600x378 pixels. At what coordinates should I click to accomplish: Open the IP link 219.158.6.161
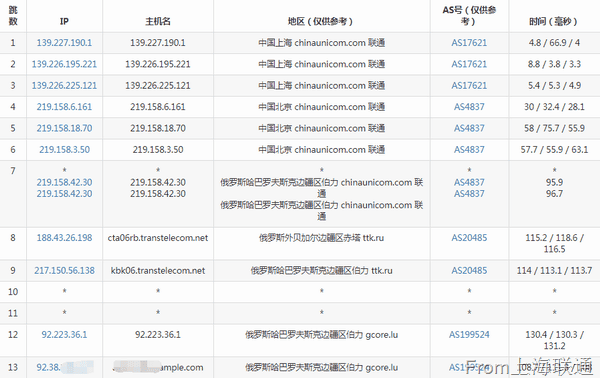coord(64,107)
